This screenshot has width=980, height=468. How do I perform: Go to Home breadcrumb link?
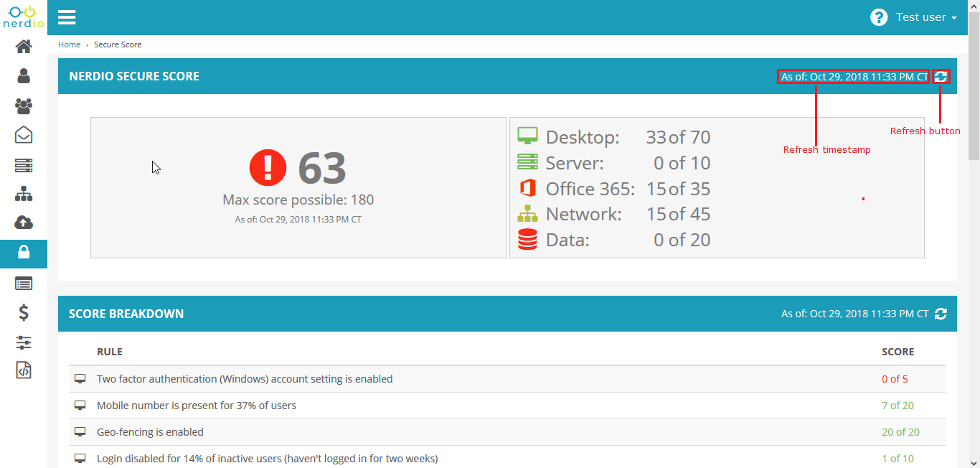tap(70, 45)
